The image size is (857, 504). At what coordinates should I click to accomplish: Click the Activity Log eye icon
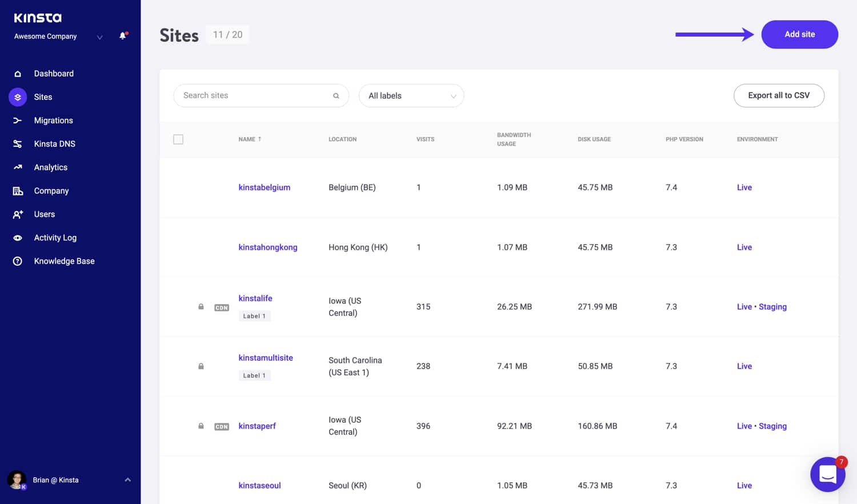pyautogui.click(x=18, y=237)
